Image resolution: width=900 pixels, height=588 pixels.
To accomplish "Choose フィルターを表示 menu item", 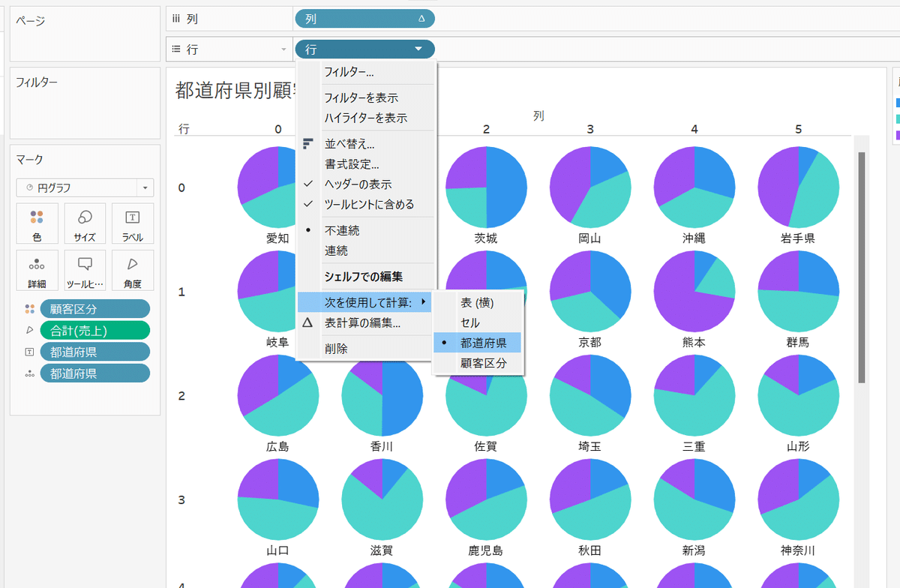I will click(x=366, y=97).
